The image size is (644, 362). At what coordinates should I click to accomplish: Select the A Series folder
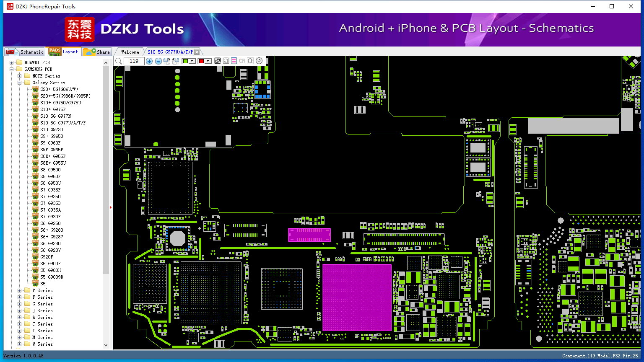42,317
